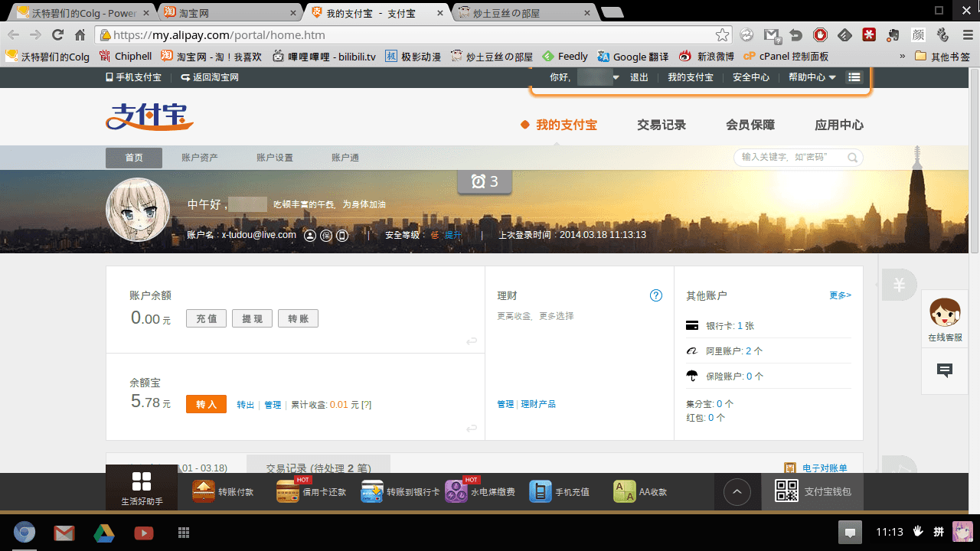Image resolution: width=980 pixels, height=551 pixels.
Task: Click the 理财 help question mark icon
Action: tap(656, 295)
